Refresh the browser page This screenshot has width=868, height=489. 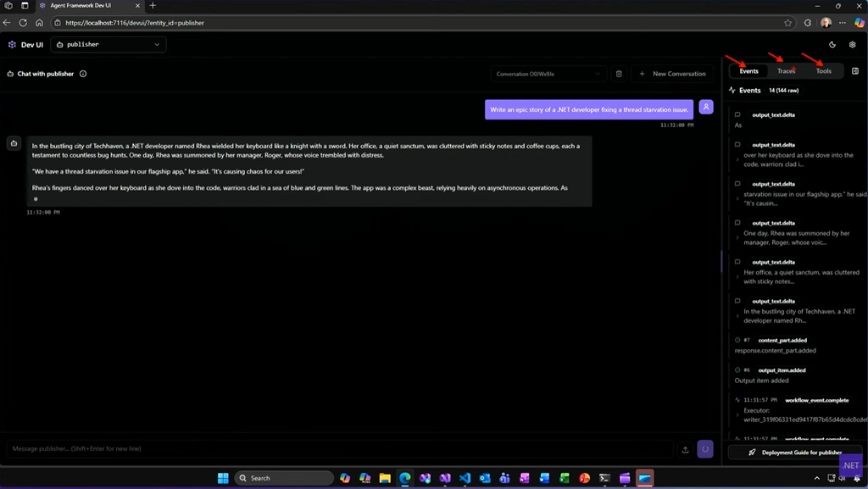click(x=23, y=23)
